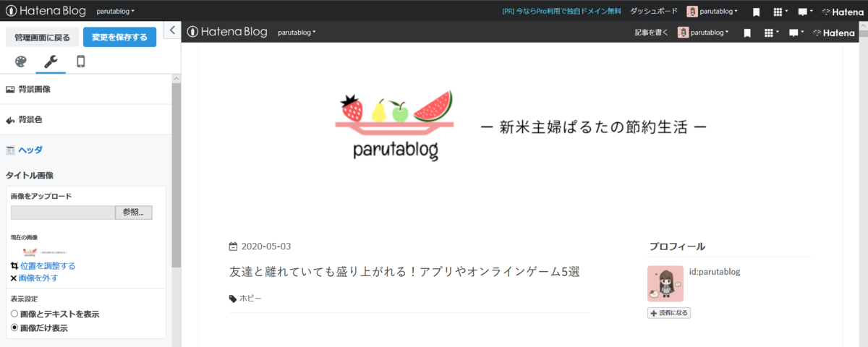Click the プロフィール heading
The height and width of the screenshot is (347, 868).
tap(676, 246)
